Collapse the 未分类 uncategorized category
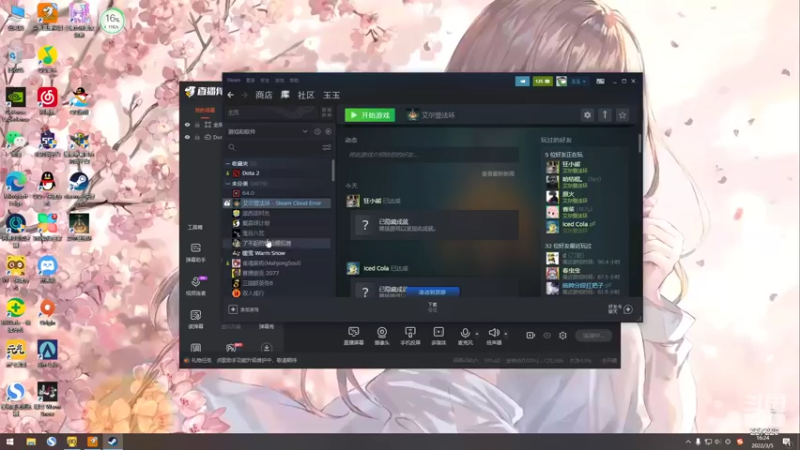The width and height of the screenshot is (800, 450). tap(228, 183)
